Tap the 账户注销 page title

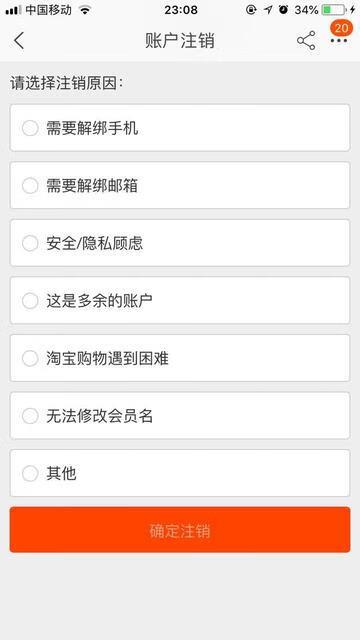180,41
